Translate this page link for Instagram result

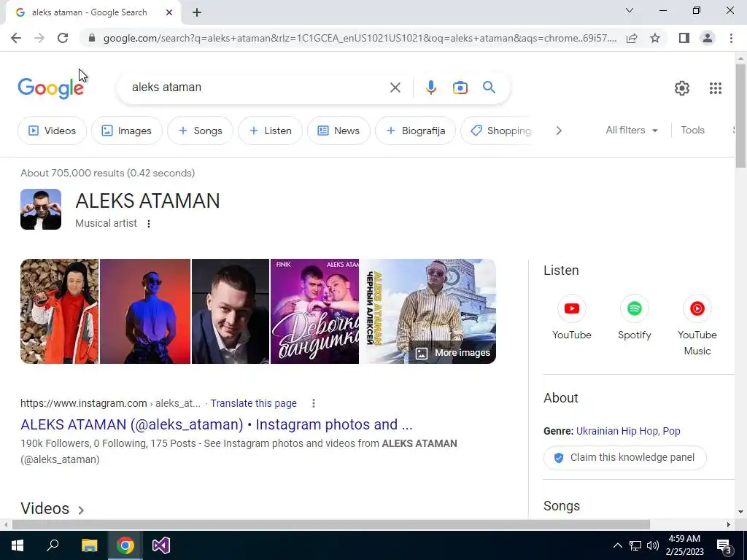pos(253,403)
